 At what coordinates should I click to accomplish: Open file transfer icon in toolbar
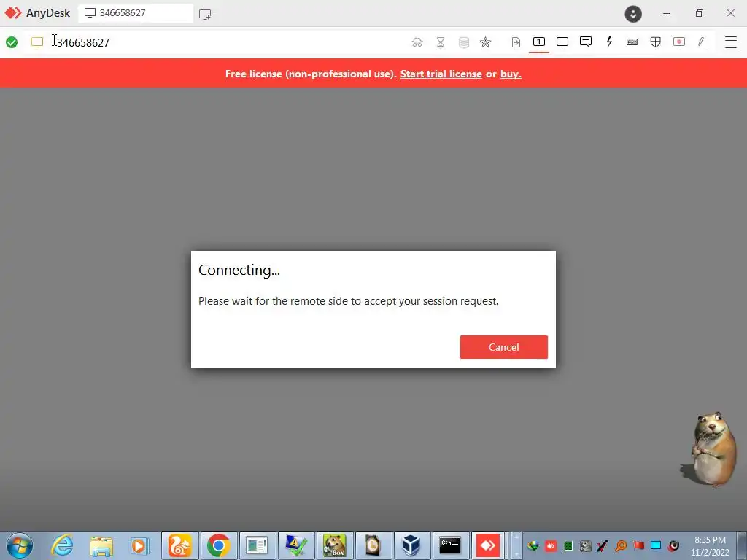516,42
